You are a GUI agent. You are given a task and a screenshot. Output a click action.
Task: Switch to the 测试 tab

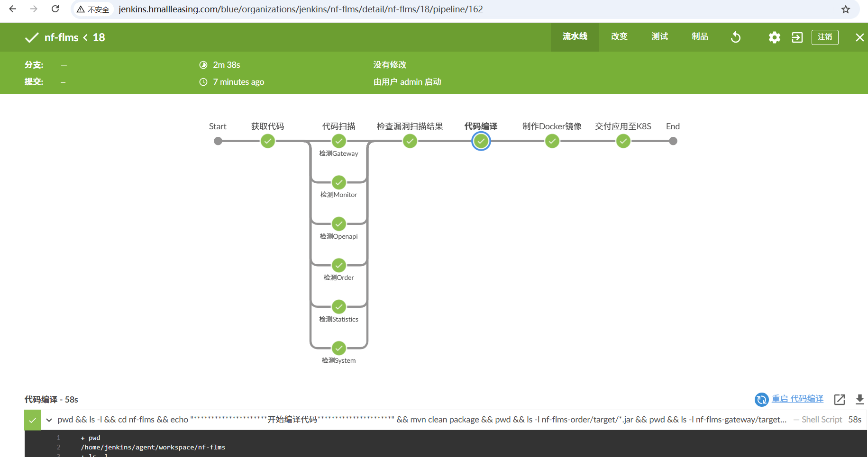(659, 37)
